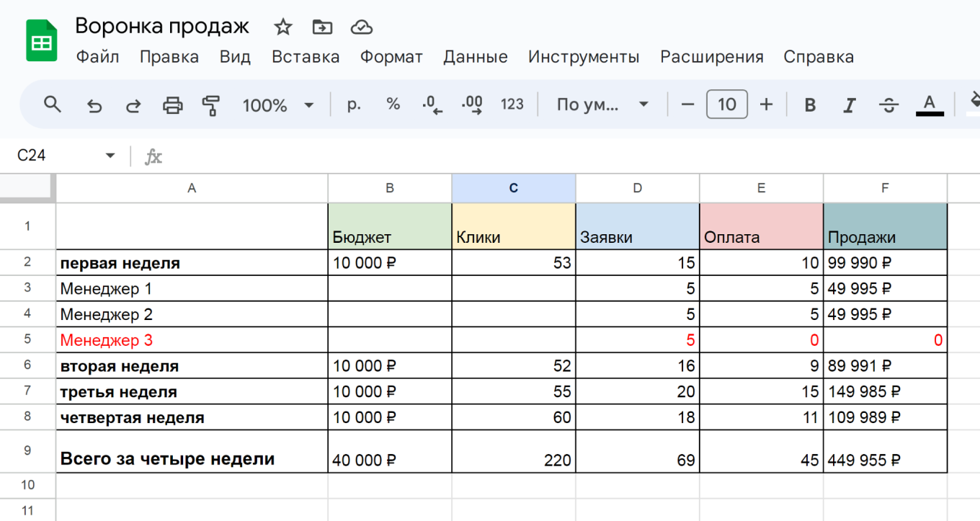
Task: Open the Данные menu
Action: 476,56
